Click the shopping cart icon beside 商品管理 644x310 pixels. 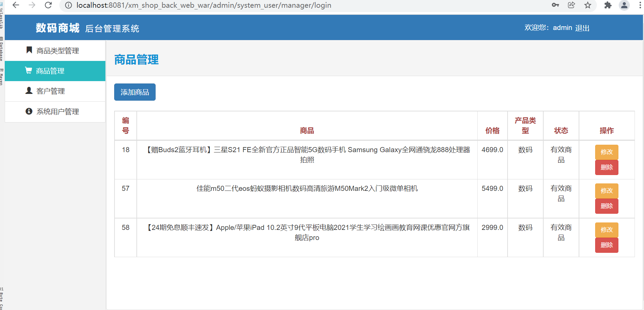(x=29, y=70)
